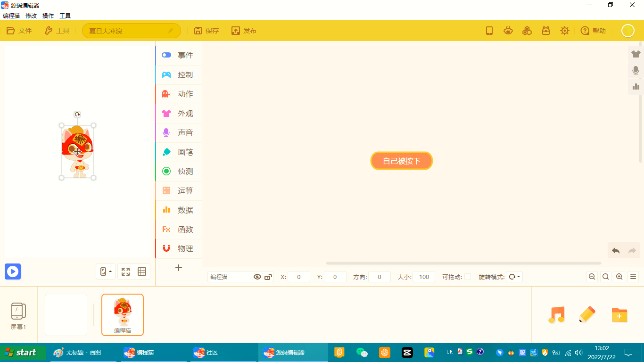Open the 操作 menu in menu bar
The image size is (644, 362).
pos(48,16)
